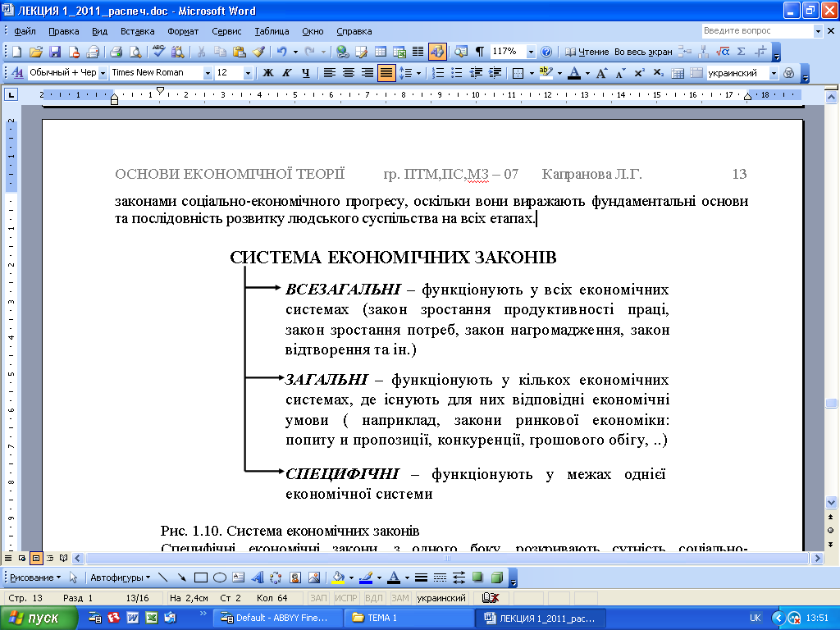Insert equation with square root icon
The width and height of the screenshot is (840, 630).
point(723,52)
